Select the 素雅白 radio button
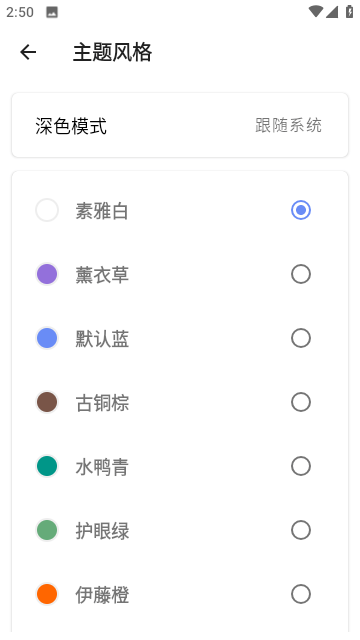This screenshot has height=640, width=360. (301, 210)
